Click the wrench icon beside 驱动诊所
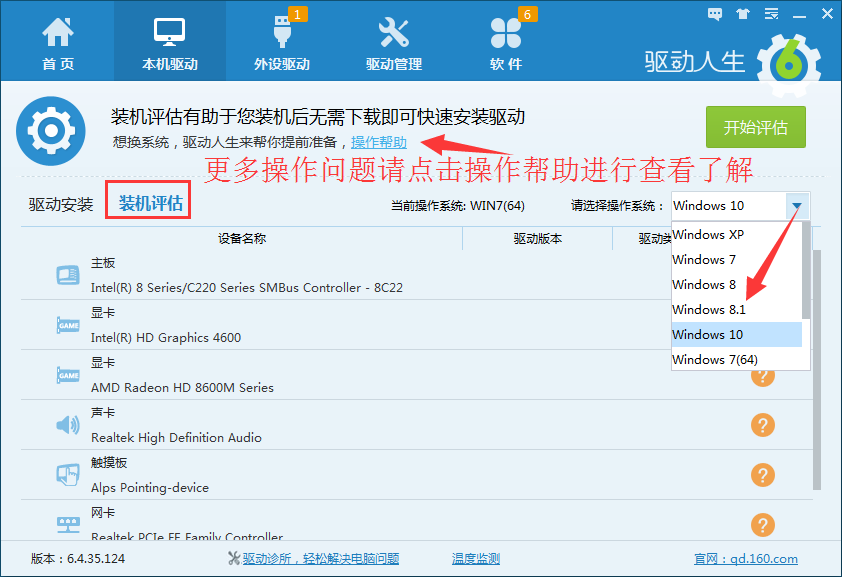842x577 pixels. 234,559
